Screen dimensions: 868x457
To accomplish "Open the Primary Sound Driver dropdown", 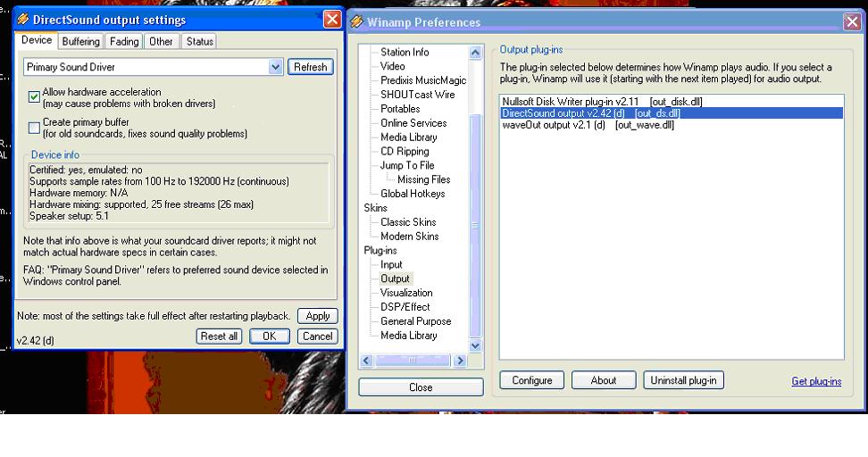I will (x=276, y=67).
